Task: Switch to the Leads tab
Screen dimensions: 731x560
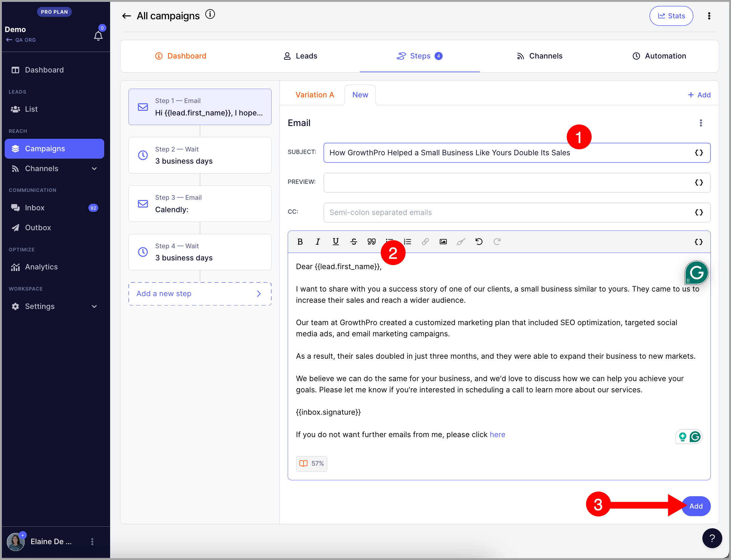Action: tap(300, 56)
